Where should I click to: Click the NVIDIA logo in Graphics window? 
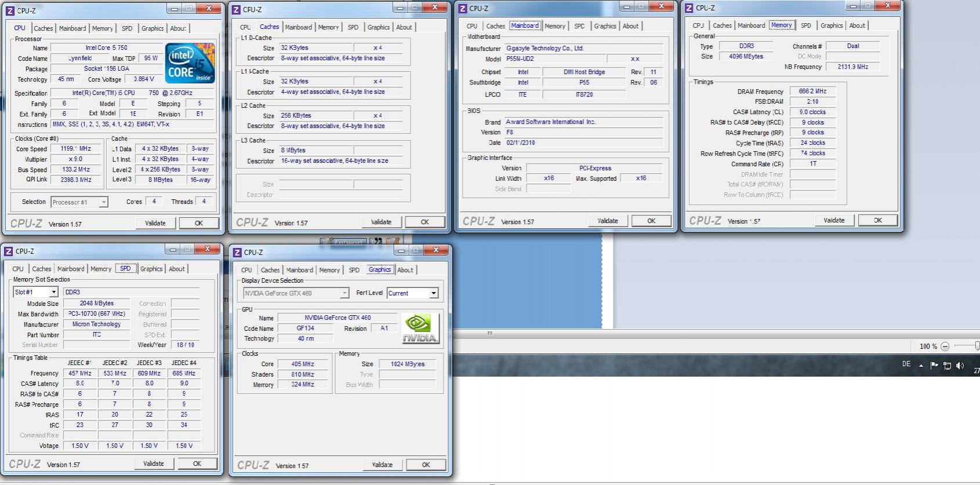click(x=420, y=329)
